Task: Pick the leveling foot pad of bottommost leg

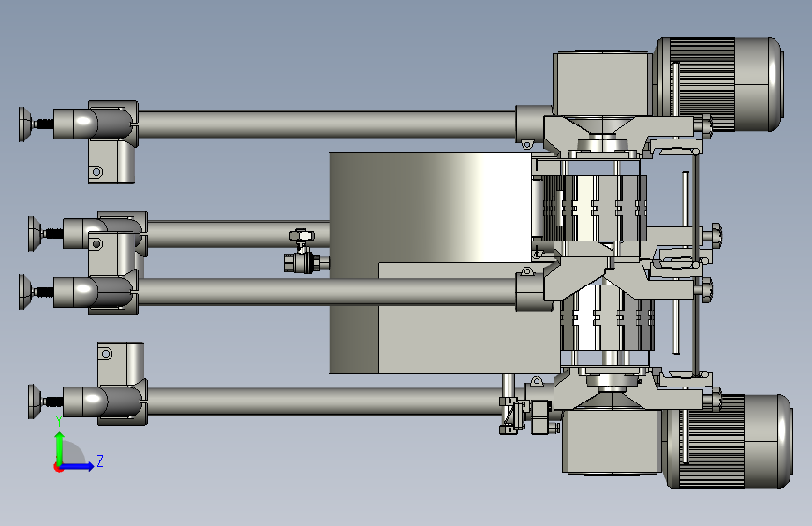Action: click(x=34, y=402)
